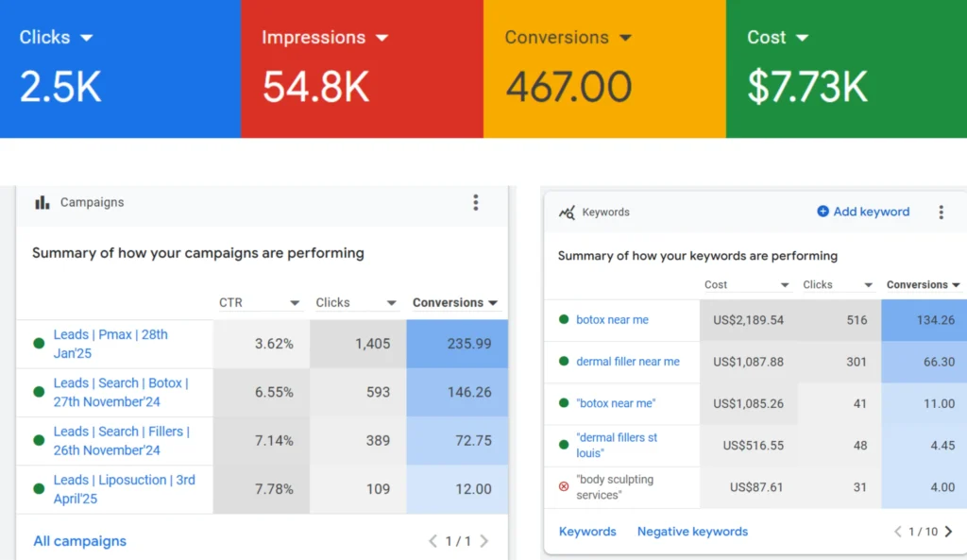The height and width of the screenshot is (560, 967).
Task: Click the green Cost scorecard tile
Action: click(846, 69)
